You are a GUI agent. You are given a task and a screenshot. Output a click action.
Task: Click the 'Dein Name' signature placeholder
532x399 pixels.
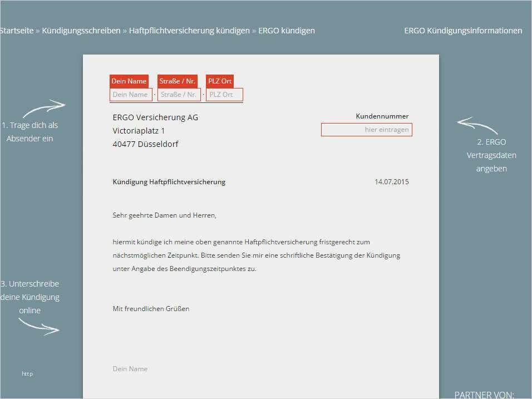[130, 369]
